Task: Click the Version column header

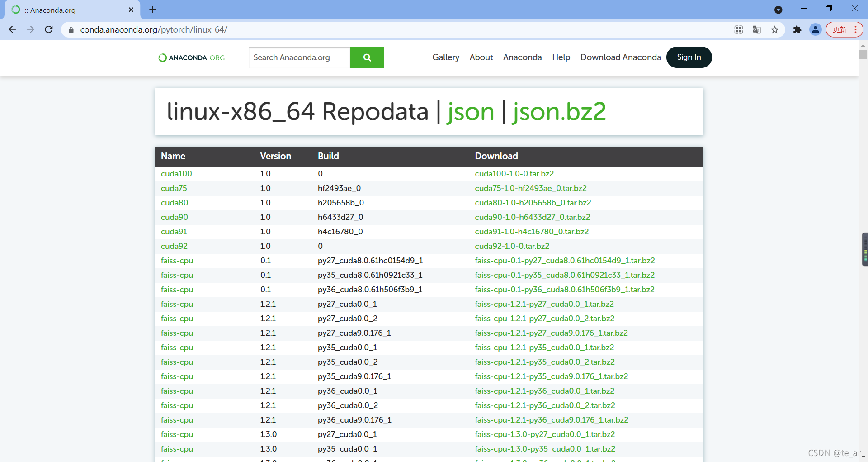Action: pos(275,156)
